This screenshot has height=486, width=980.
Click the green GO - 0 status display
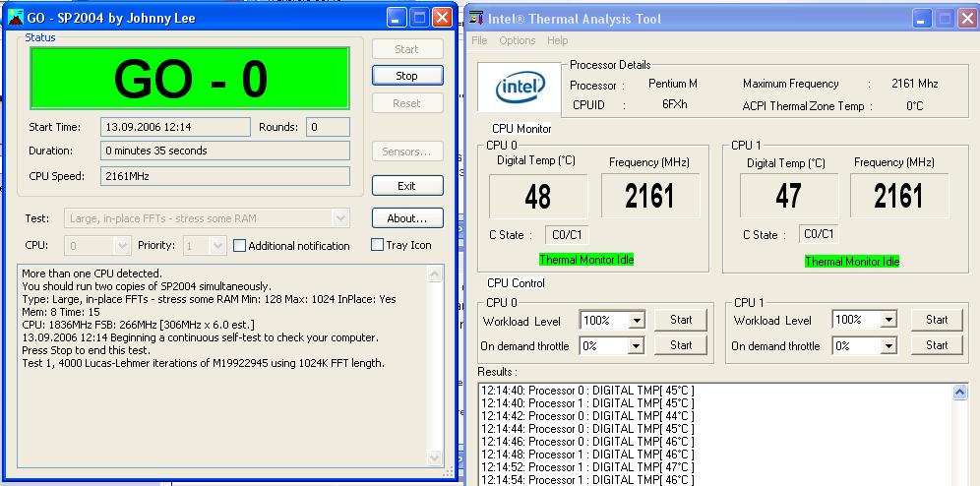tap(190, 78)
